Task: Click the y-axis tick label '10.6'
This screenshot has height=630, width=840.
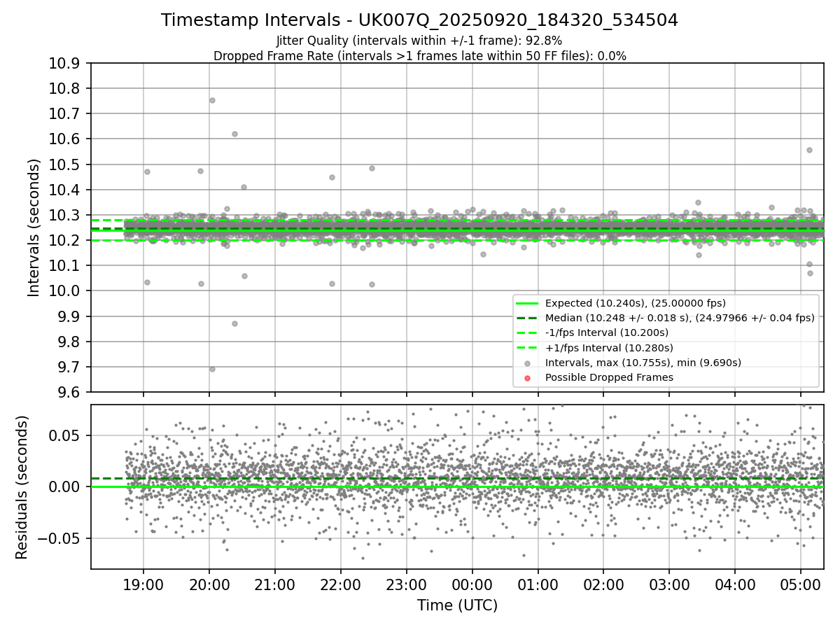Action: click(64, 139)
